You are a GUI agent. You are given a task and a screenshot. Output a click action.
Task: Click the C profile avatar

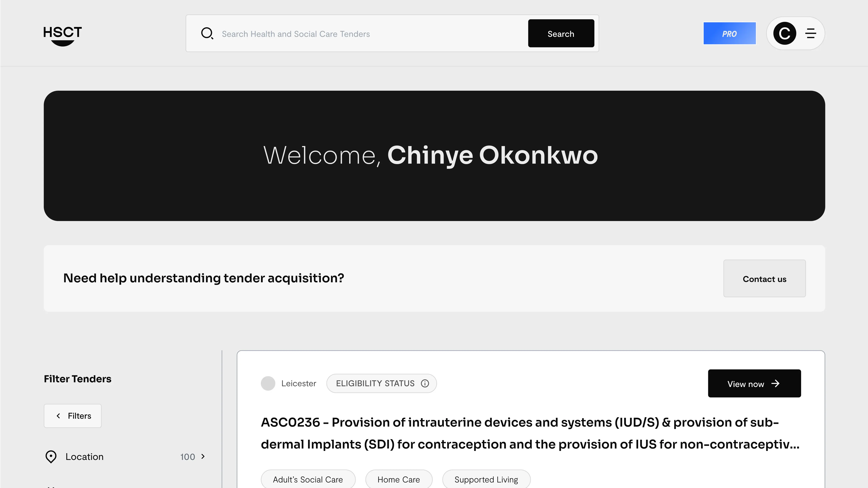point(784,33)
